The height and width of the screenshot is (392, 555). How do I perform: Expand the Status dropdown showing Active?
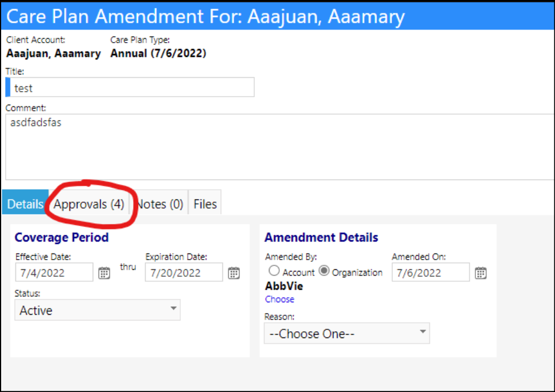tap(97, 310)
